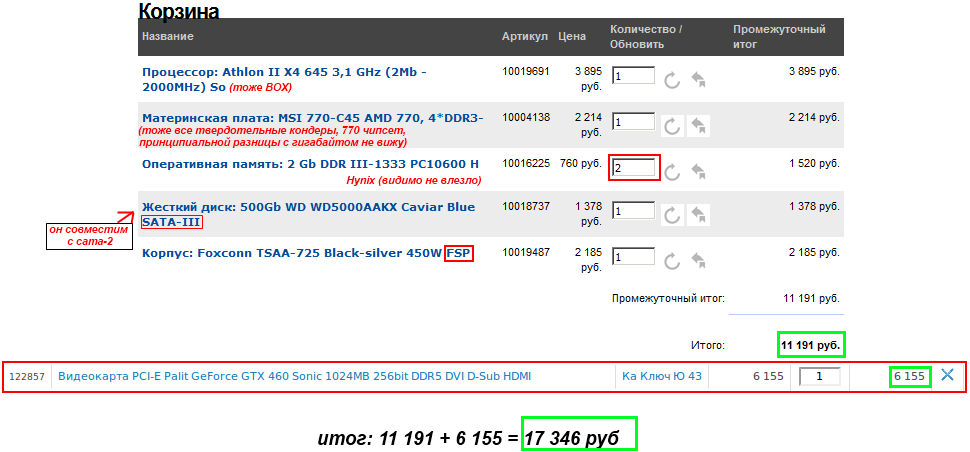Image resolution: width=970 pixels, height=452 pixels.
Task: Focus quantity field showing 2 for memory
Action: pyautogui.click(x=634, y=167)
